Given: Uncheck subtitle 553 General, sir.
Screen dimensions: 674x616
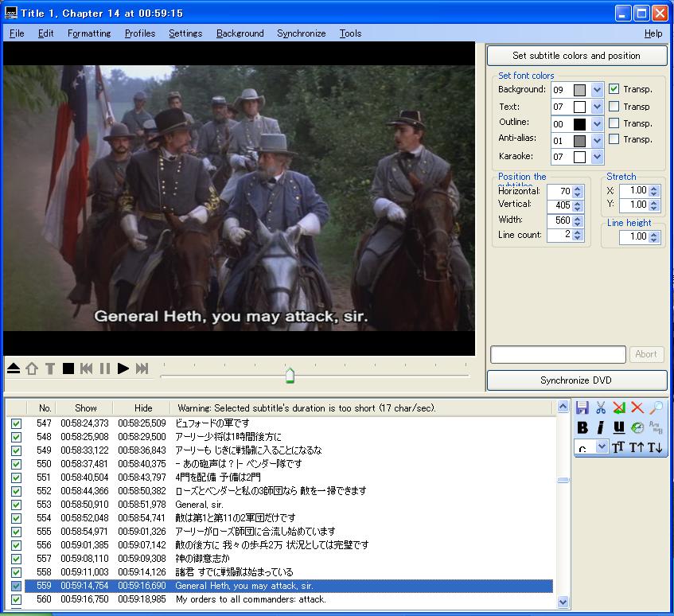Looking at the screenshot, I should [x=16, y=505].
